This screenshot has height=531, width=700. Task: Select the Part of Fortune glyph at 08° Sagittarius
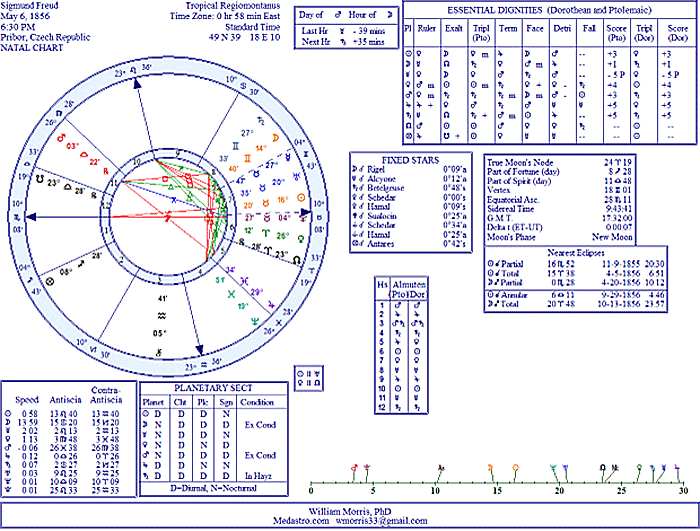50,281
